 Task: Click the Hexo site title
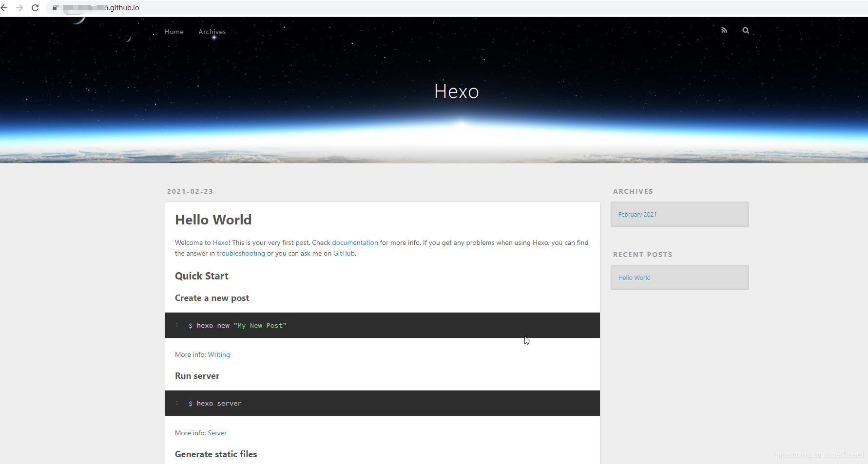click(x=457, y=92)
